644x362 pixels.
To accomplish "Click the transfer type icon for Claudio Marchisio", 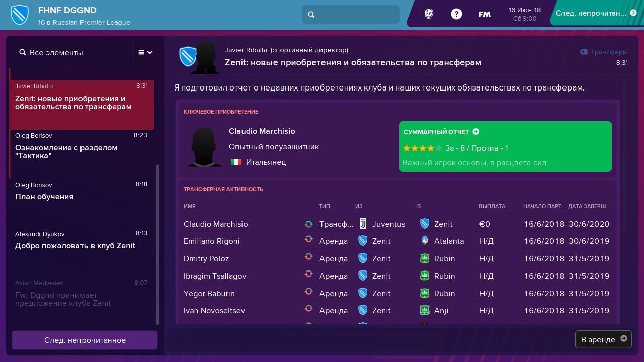I will (x=309, y=224).
